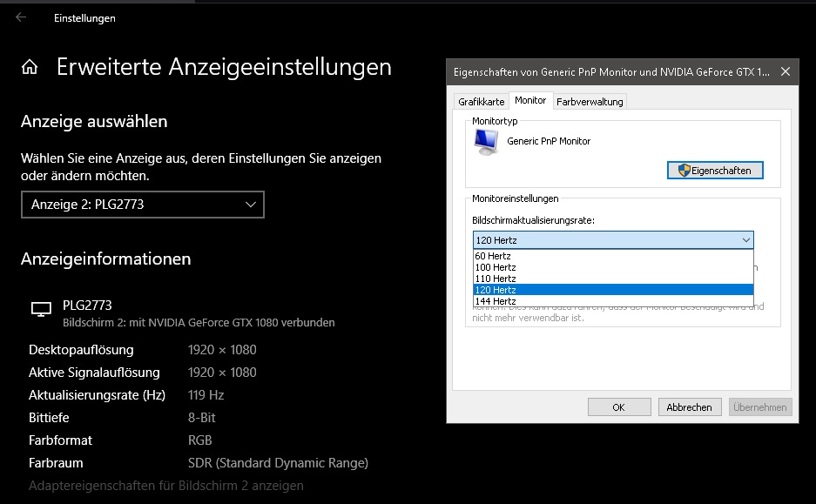Go back with the Einstellungen arrow

coord(21,17)
